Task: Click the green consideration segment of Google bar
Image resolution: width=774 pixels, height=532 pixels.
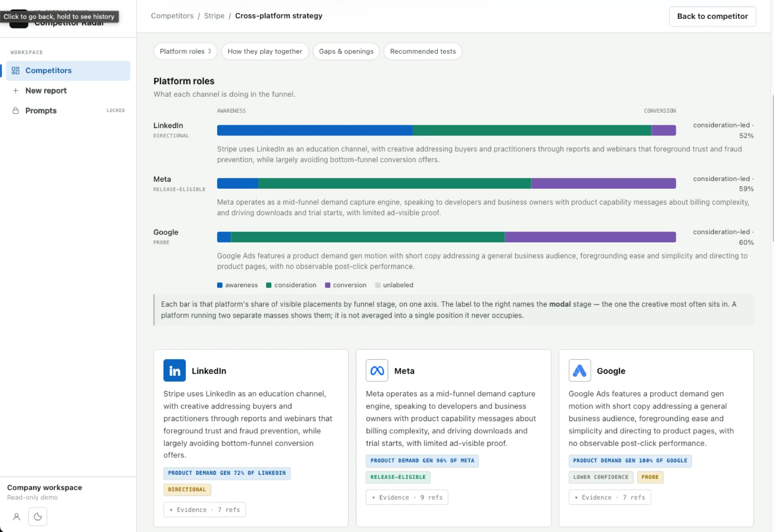Action: 368,237
